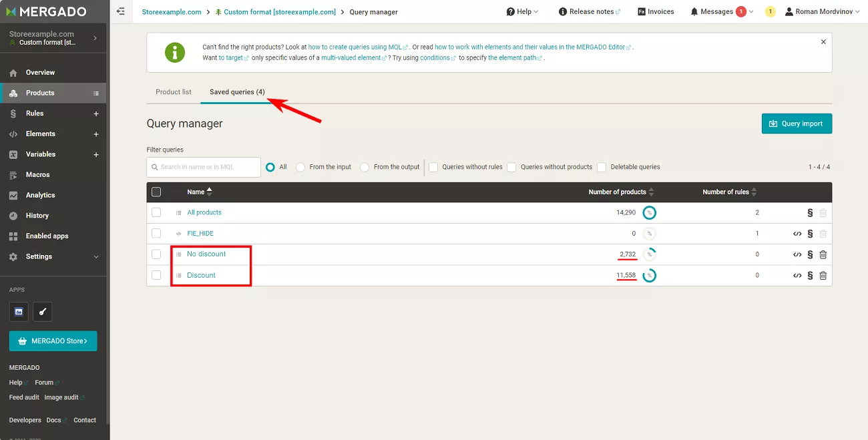The height and width of the screenshot is (440, 868).
Task: Tick checkbox for FIE_HIDE row
Action: [x=156, y=233]
